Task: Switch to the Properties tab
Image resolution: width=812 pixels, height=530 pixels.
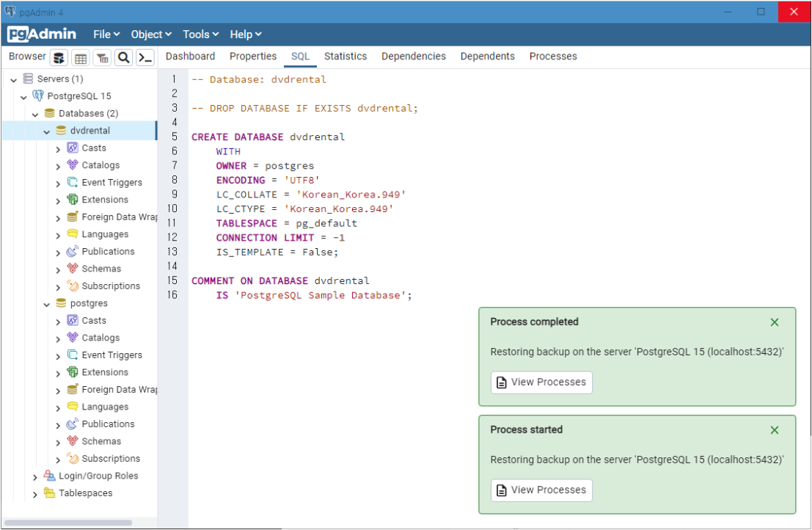Action: point(253,57)
